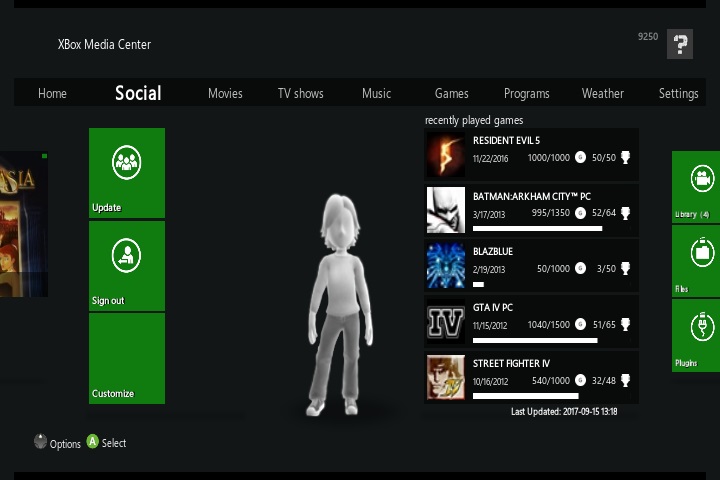Click the 995/1350 score value
The width and height of the screenshot is (720, 480).
(x=551, y=213)
